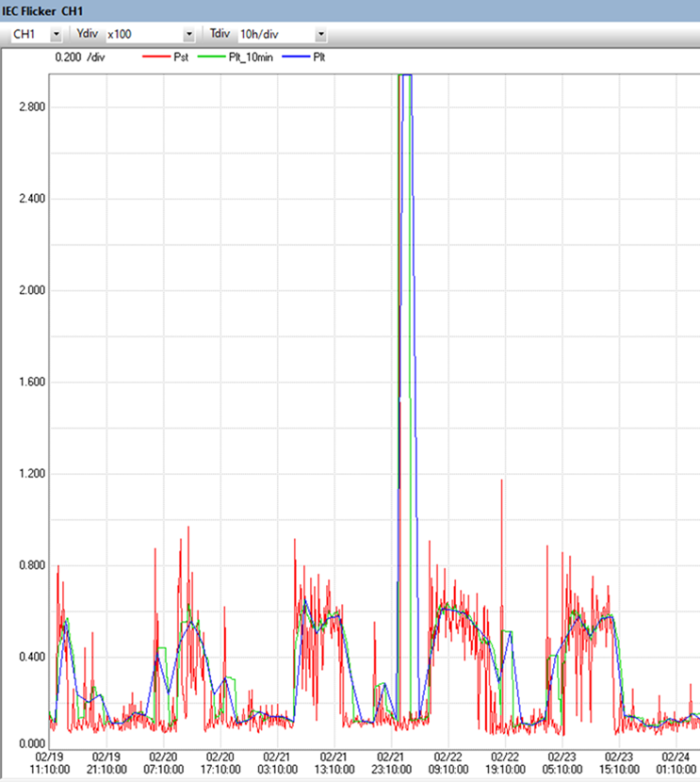Expand the Ydiv x100 dropdown arrow
Image resolution: width=700 pixels, height=782 pixels.
click(x=188, y=34)
